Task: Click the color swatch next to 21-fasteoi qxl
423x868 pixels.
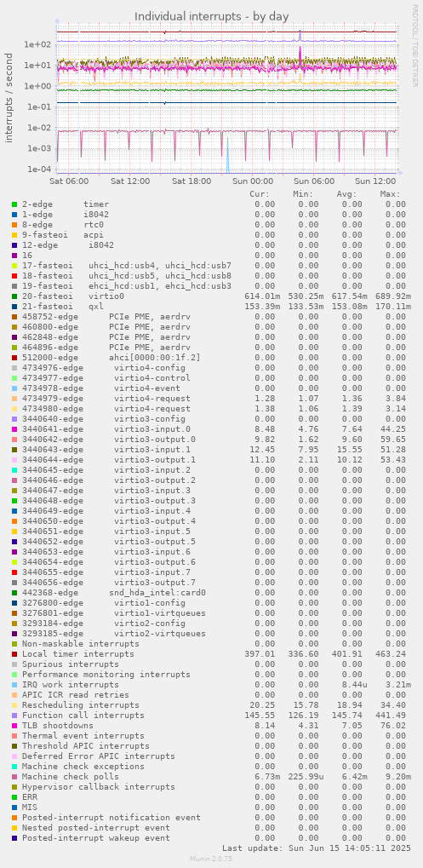Action: click(14, 307)
